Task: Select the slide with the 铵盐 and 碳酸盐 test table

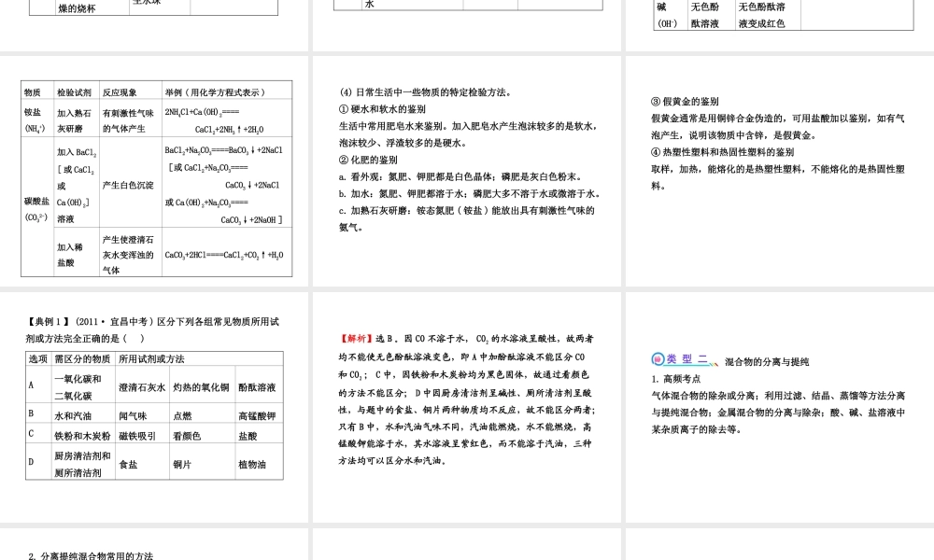Action: coord(154,172)
